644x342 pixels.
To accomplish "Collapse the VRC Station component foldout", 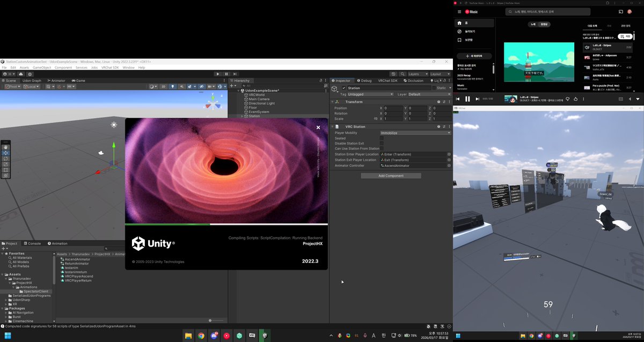I will [333, 127].
